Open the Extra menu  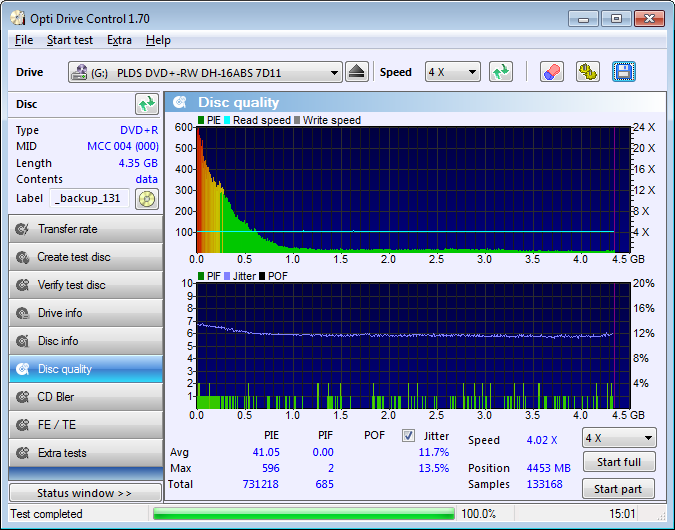click(x=119, y=40)
